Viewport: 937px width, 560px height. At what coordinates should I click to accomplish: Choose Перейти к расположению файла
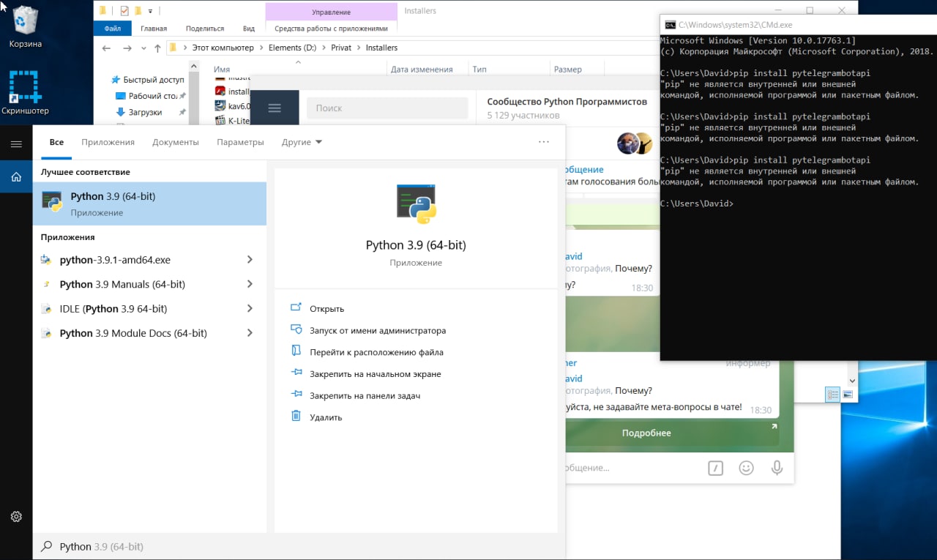click(x=376, y=352)
